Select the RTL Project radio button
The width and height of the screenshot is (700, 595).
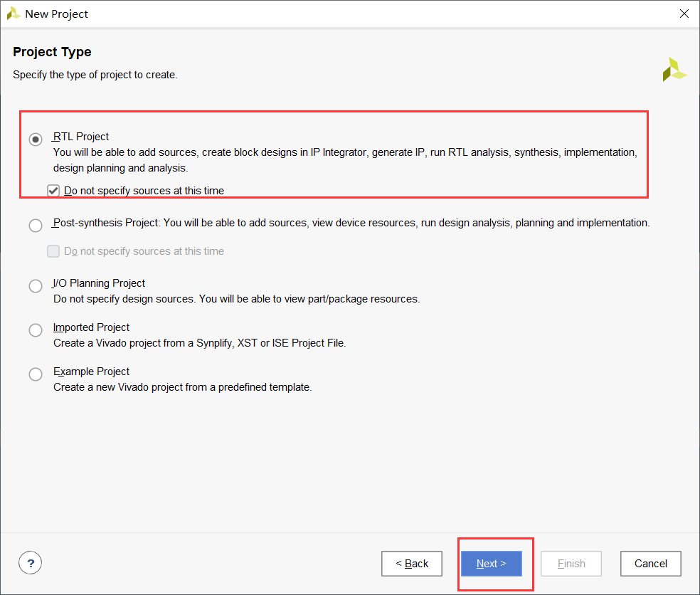[36, 139]
